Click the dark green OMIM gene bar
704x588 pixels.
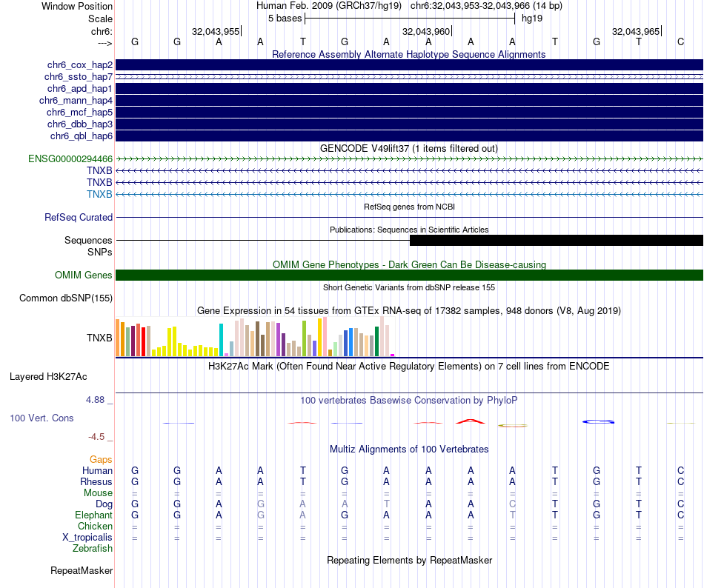pyautogui.click(x=409, y=275)
